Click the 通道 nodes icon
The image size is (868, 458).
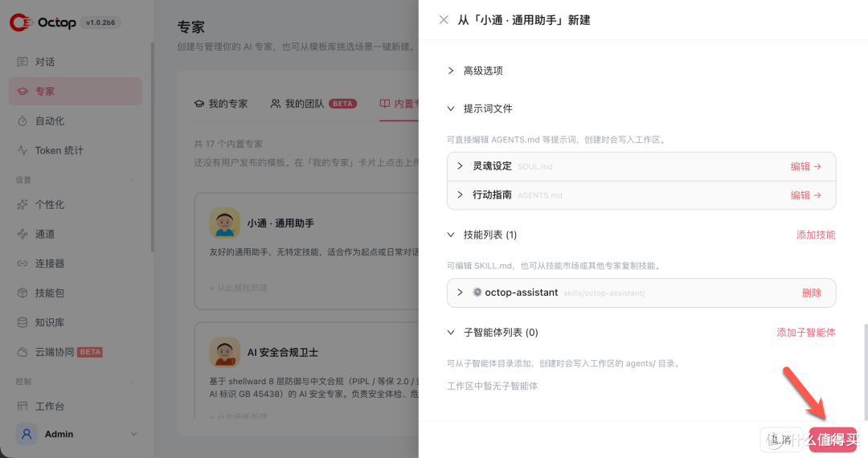23,234
